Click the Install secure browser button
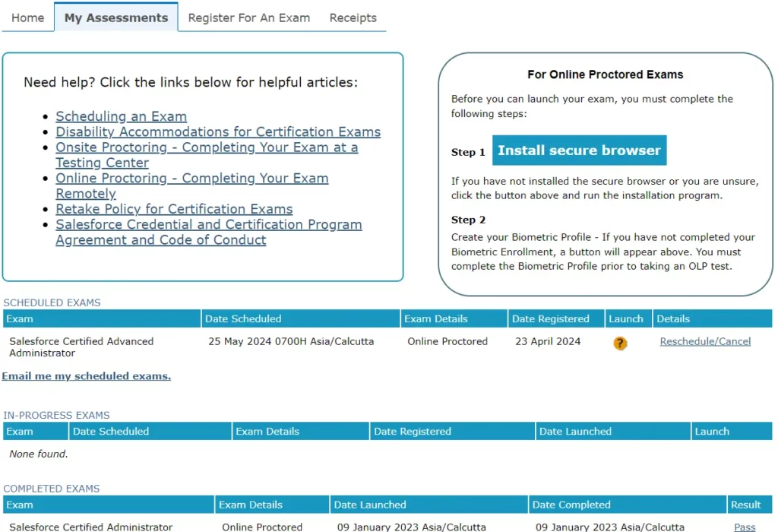This screenshot has height=532, width=778. coord(579,150)
